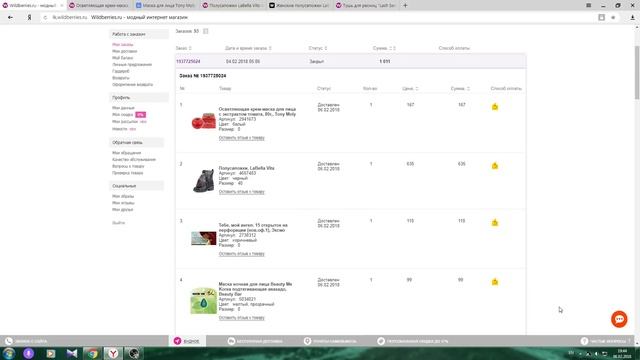Sort items by the 'Цена' column arrows
640x360 pixels.
pos(416,89)
